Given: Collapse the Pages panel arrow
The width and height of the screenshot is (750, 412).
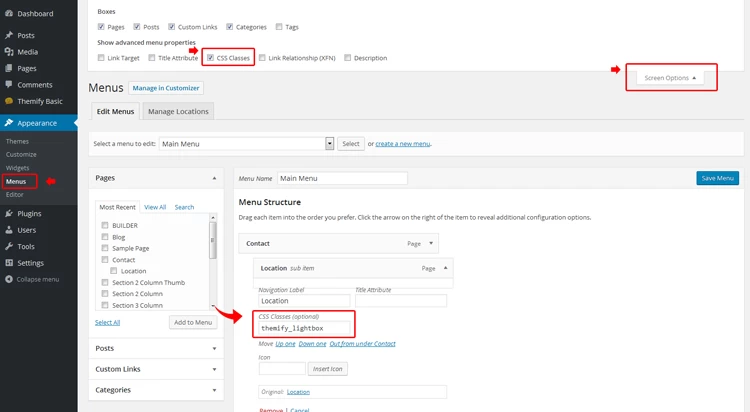Looking at the screenshot, I should (x=214, y=178).
